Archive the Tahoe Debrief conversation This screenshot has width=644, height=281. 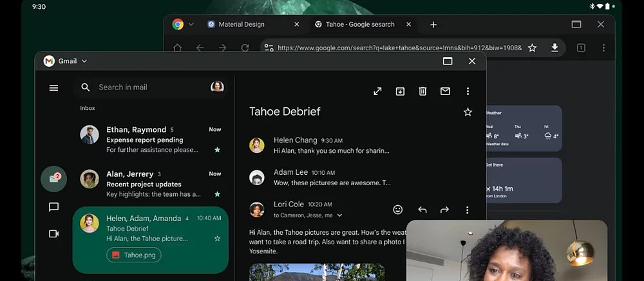(400, 91)
